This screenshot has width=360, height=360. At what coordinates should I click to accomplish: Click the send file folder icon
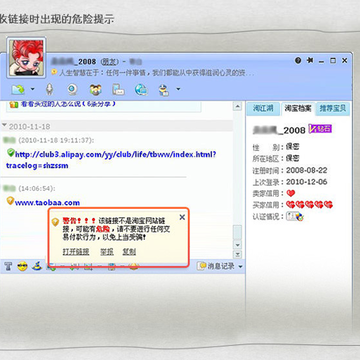coord(18,89)
